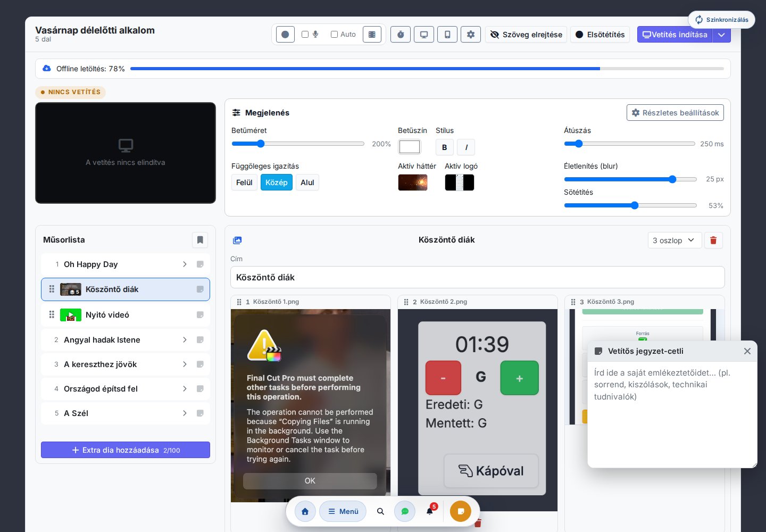The image size is (766, 532).
Task: Click the mobile phone icon button
Action: tap(447, 35)
